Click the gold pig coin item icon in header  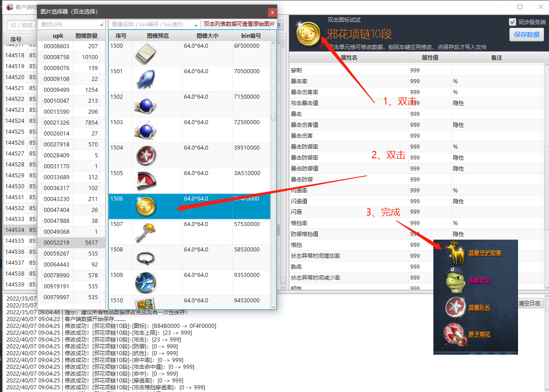point(308,34)
